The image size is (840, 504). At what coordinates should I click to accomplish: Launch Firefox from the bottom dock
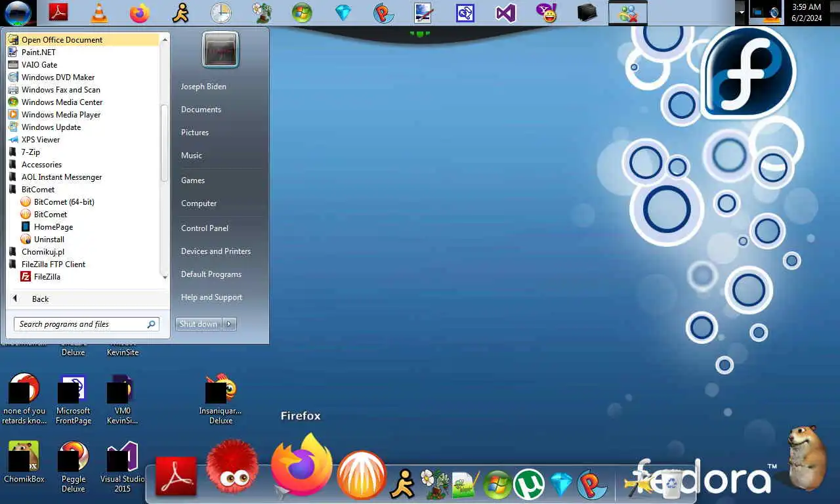pos(301,464)
